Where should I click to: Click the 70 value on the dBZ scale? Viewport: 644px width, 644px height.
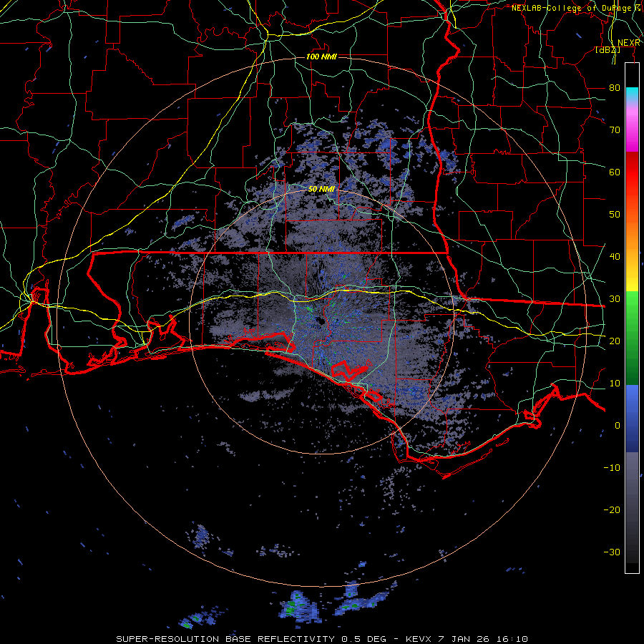pyautogui.click(x=615, y=130)
